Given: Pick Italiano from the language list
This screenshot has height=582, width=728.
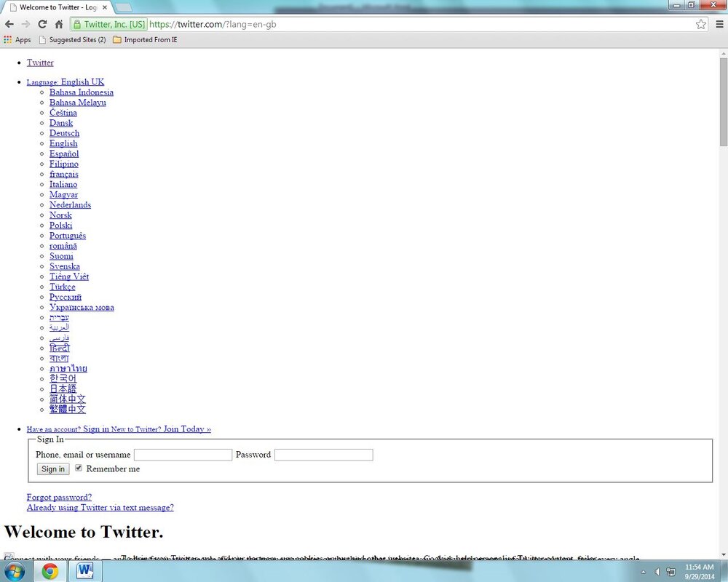Looking at the screenshot, I should pyautogui.click(x=63, y=184).
